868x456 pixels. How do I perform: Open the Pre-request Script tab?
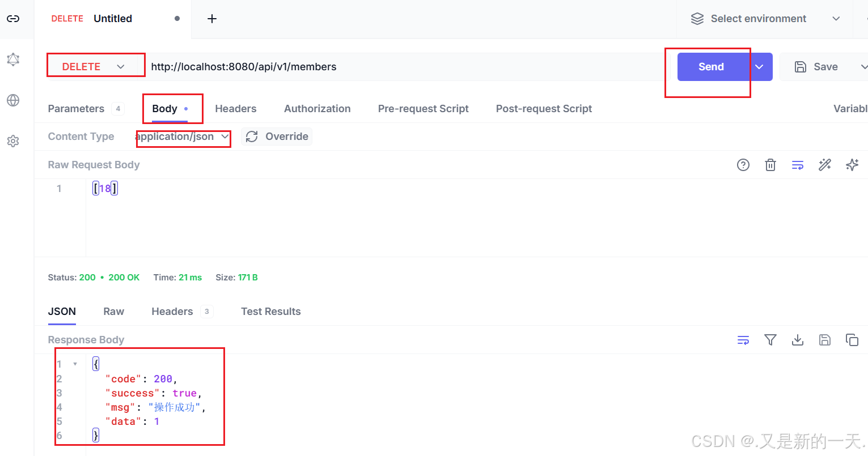click(424, 109)
